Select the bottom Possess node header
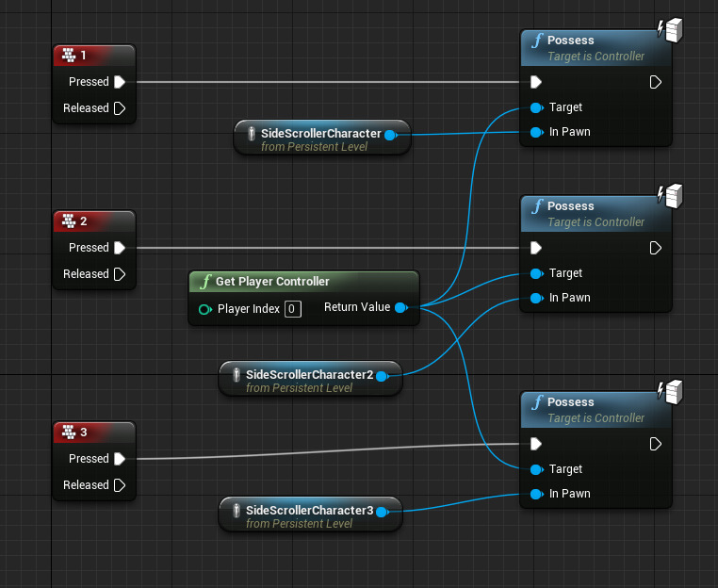This screenshot has width=718, height=588. click(596, 410)
